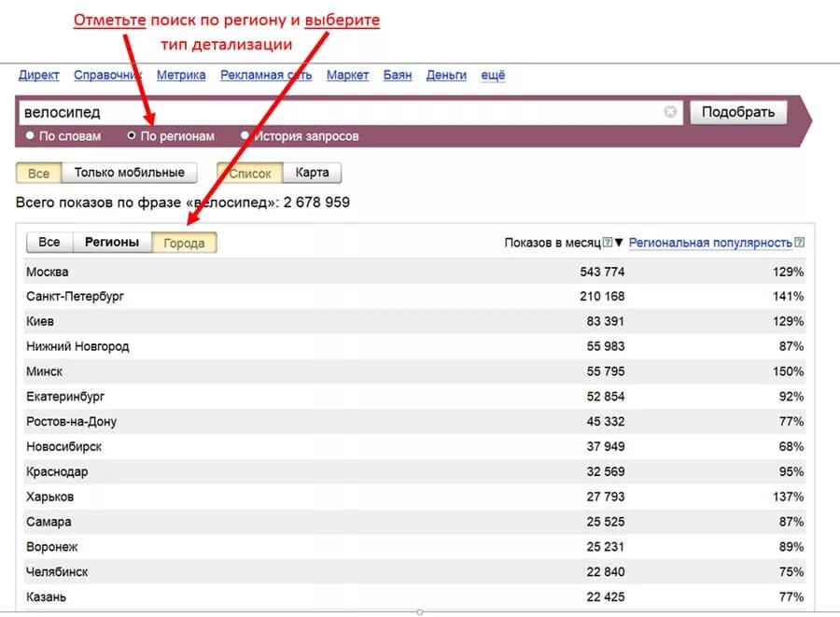Select the По регионам radio button

pyautogui.click(x=132, y=135)
